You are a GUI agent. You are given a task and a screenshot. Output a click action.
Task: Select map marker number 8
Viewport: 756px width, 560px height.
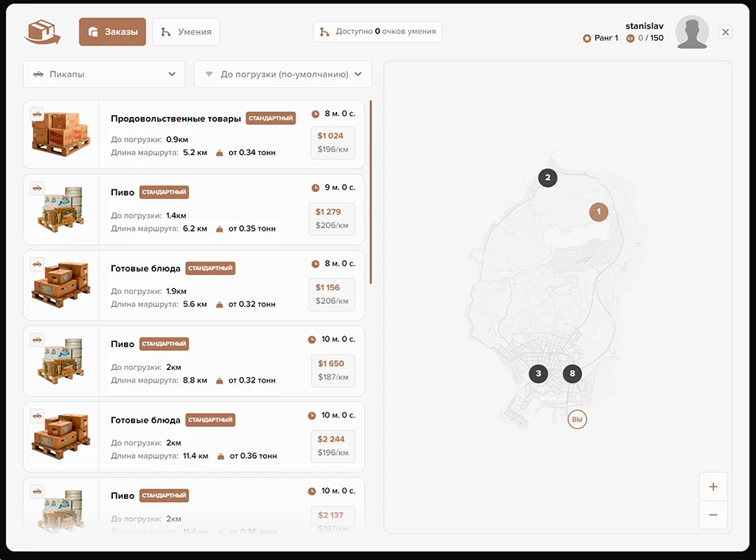[572, 373]
